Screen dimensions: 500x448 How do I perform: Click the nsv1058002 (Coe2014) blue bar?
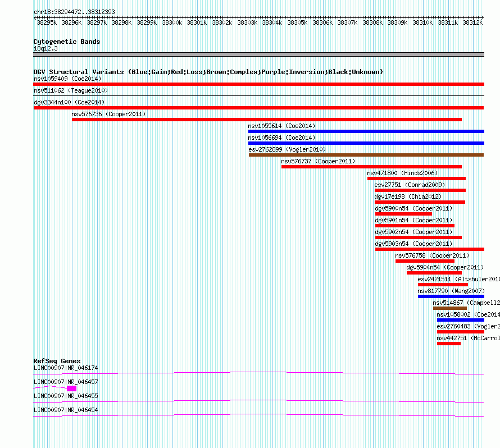[461, 320]
